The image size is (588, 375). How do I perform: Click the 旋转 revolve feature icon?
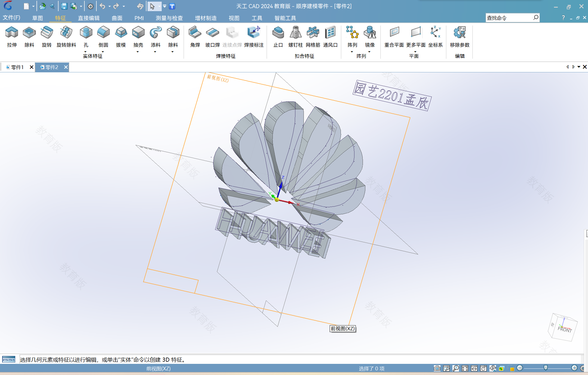pyautogui.click(x=47, y=33)
